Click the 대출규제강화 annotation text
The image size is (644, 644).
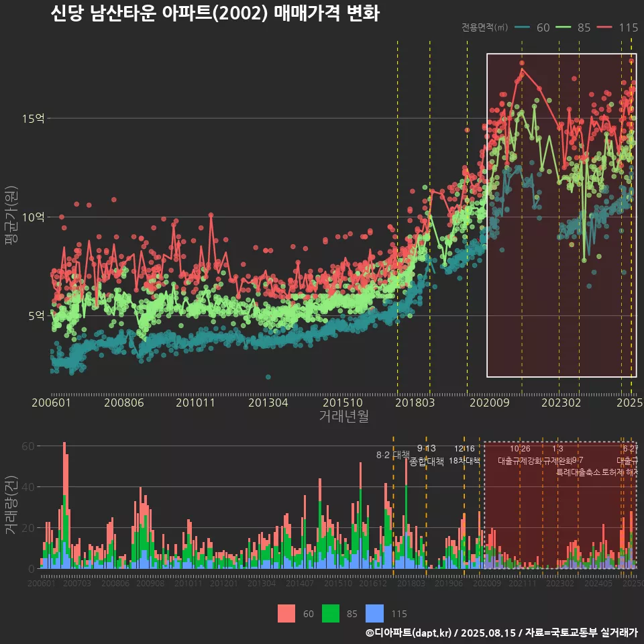[x=520, y=461]
